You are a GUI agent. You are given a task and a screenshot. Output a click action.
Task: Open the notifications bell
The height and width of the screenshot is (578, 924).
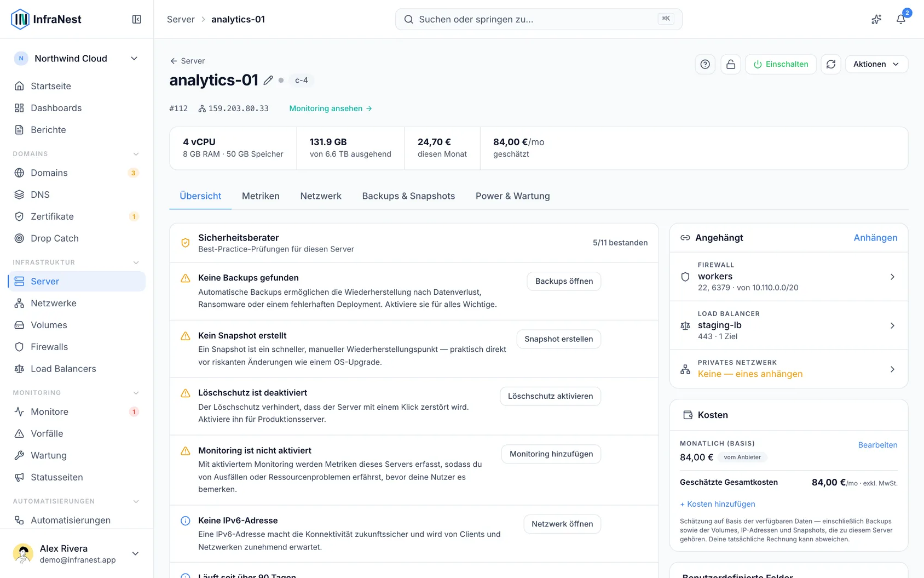pos(900,19)
